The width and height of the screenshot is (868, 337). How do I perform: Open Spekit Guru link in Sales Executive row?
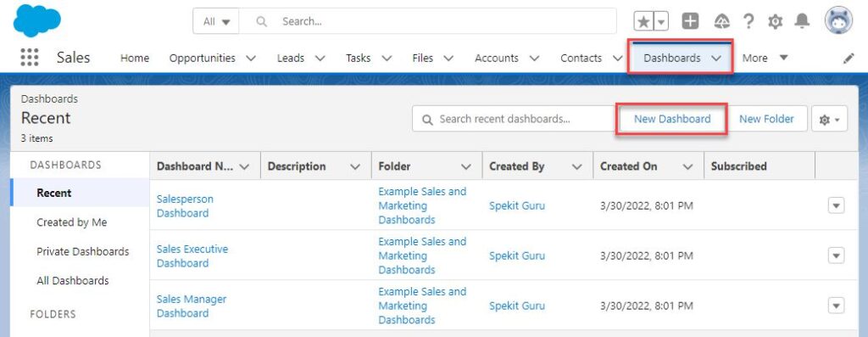[x=517, y=256]
